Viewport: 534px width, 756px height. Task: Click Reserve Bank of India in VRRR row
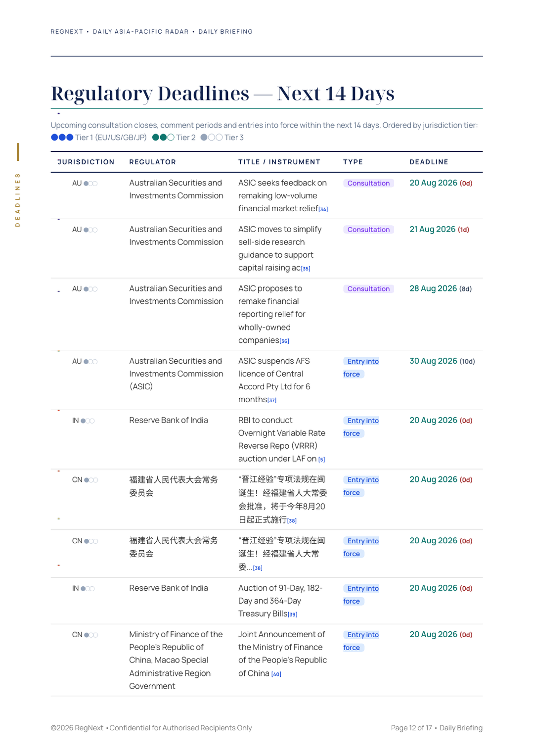click(x=169, y=420)
